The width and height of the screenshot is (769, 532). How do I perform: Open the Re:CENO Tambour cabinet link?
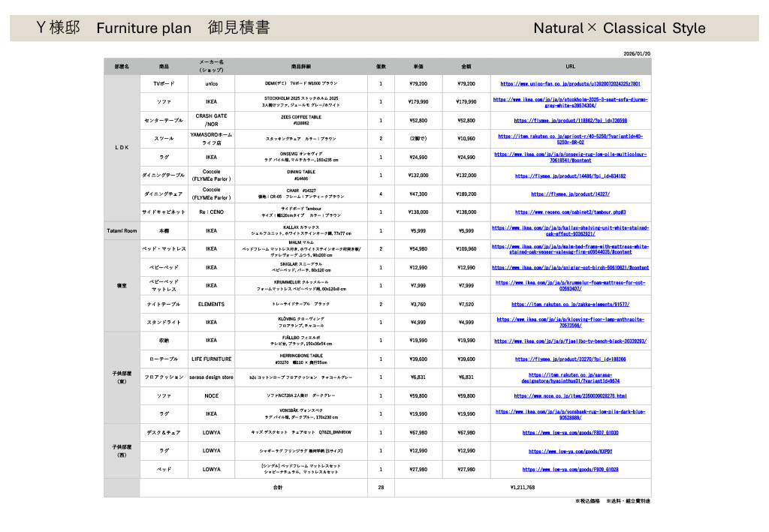tap(571, 212)
